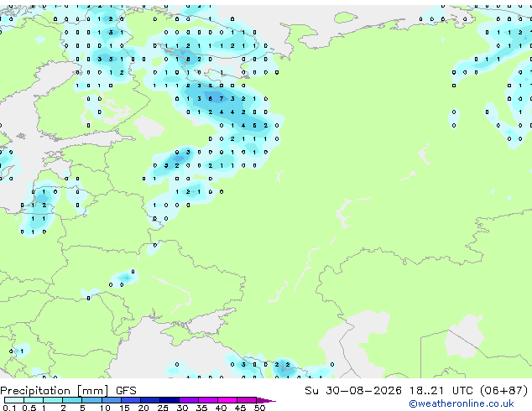Choose the 30 to 35 mm purple swatch
The image size is (532, 411).
(189, 400)
